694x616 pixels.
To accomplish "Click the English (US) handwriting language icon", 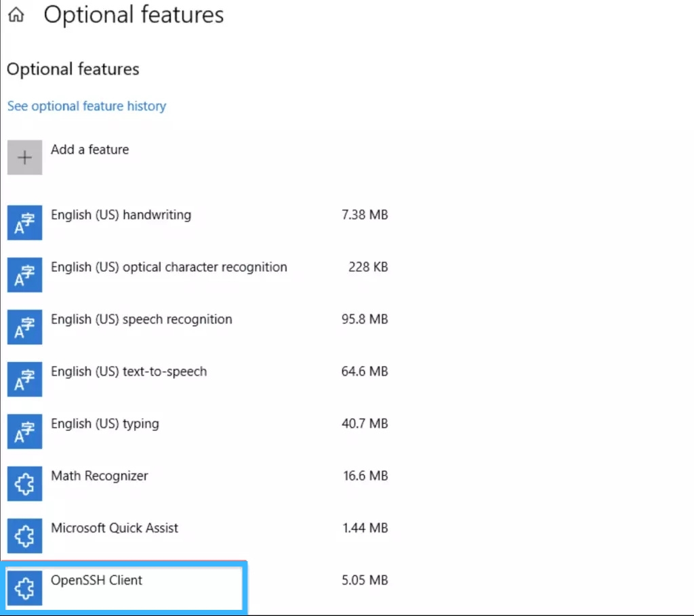I will 25,223.
